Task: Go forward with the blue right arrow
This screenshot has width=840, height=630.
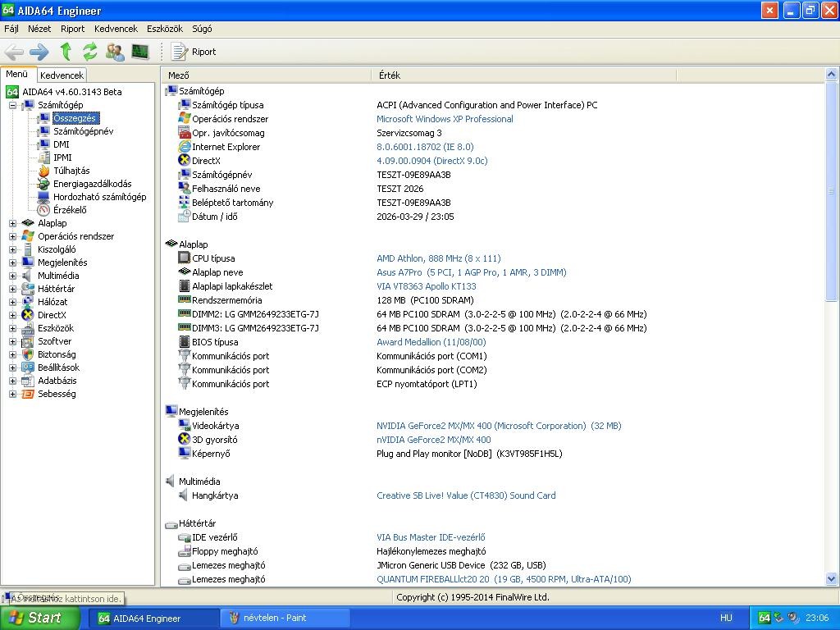Action: click(39, 52)
